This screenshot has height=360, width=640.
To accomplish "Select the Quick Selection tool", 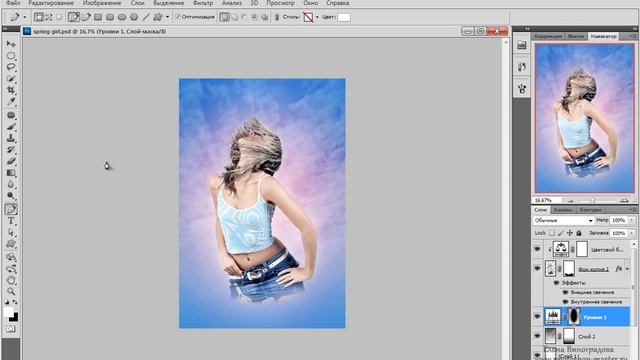I will click(11, 78).
